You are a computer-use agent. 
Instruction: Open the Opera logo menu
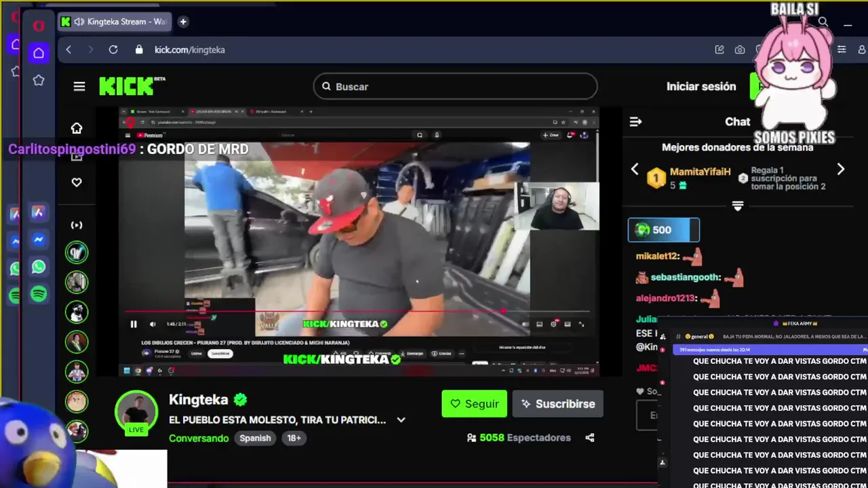(39, 26)
